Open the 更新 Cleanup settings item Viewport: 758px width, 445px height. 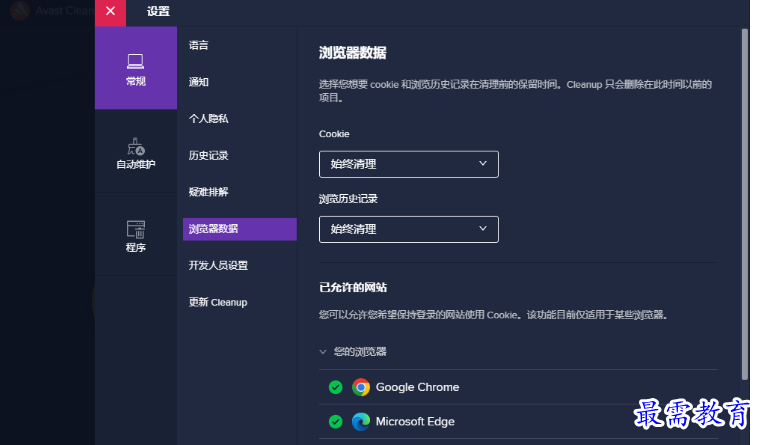218,302
